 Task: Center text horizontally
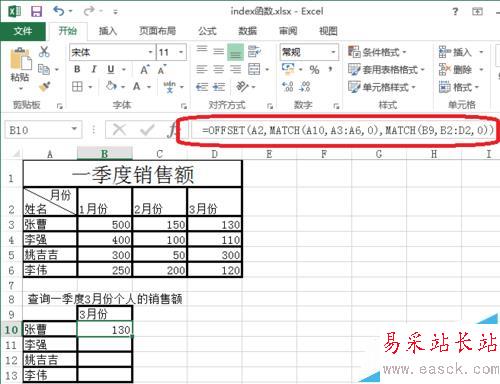coord(218,69)
